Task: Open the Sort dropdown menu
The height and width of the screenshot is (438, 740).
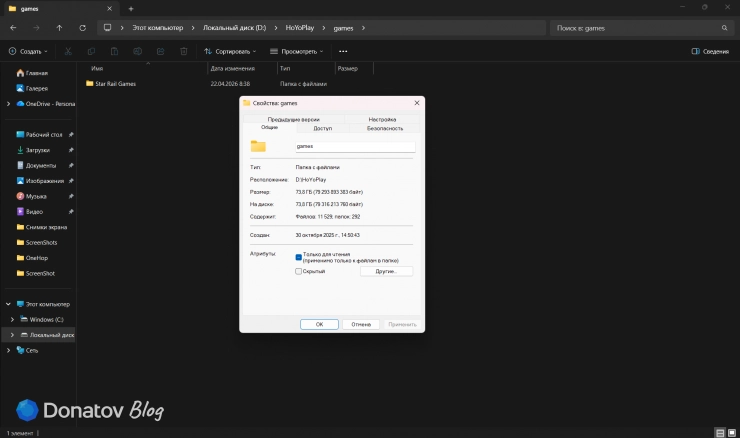Action: [230, 51]
